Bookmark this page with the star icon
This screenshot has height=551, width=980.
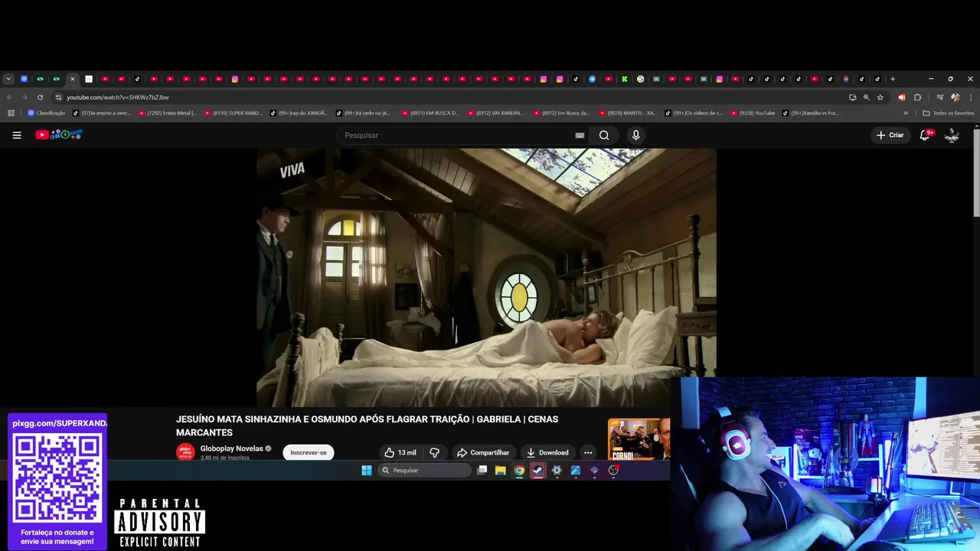tap(880, 97)
